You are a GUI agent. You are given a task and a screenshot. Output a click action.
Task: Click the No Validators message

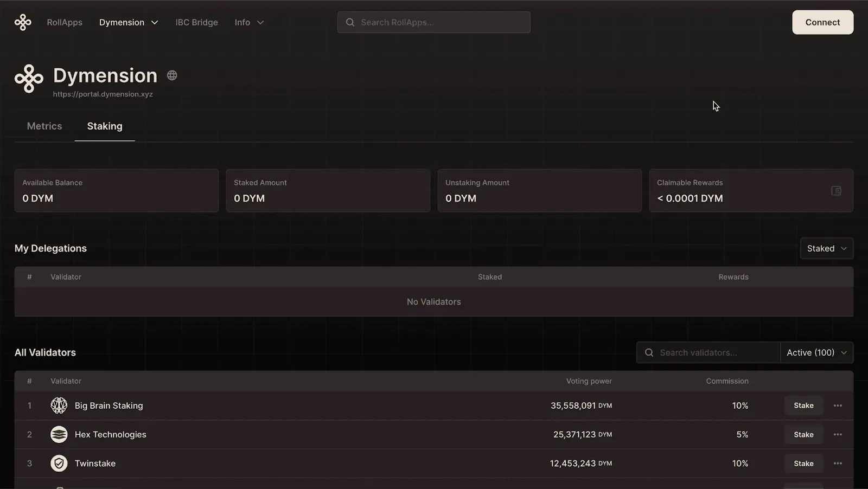click(x=434, y=302)
